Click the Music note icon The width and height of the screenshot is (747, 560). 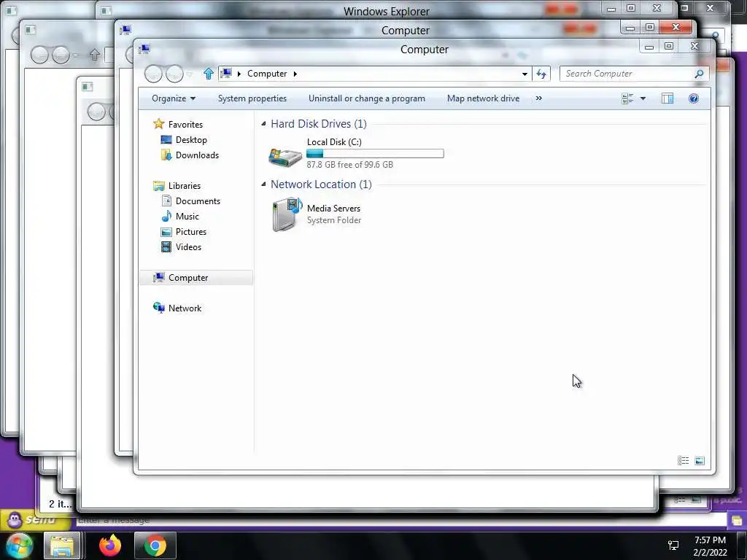click(x=166, y=216)
